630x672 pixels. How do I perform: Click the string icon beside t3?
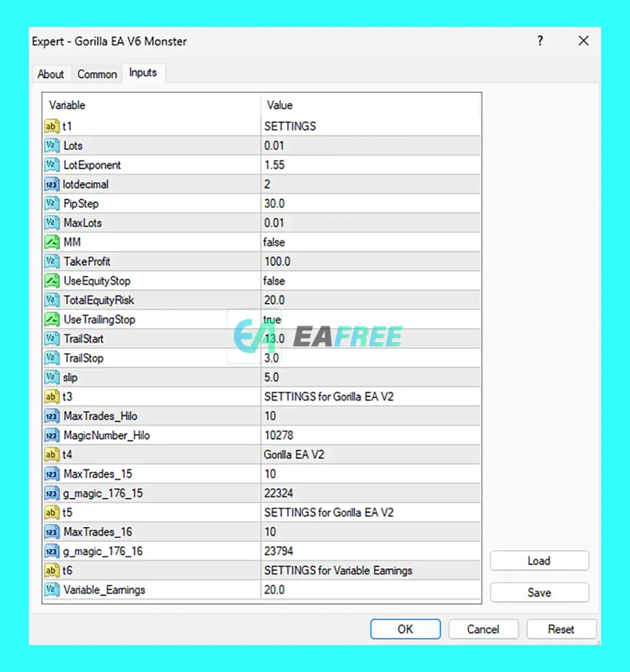coord(51,397)
